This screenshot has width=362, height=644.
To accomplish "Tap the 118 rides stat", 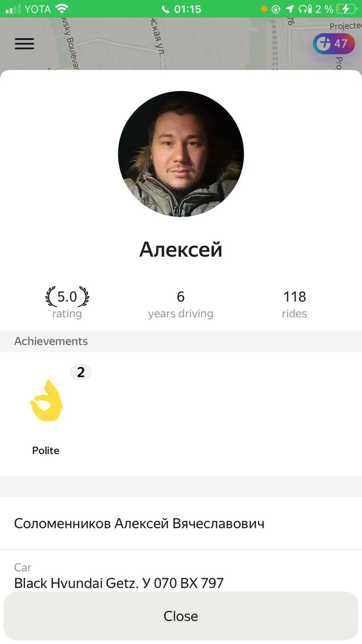I will (x=294, y=304).
